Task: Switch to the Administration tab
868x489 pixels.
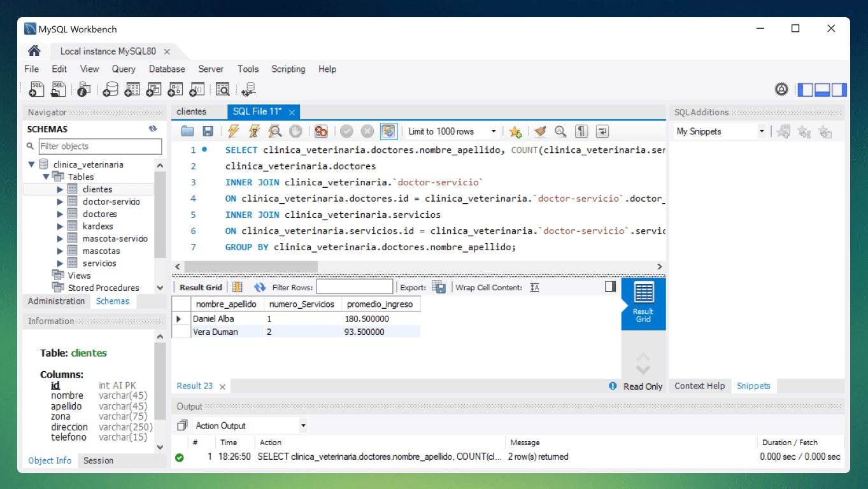Action: pyautogui.click(x=56, y=301)
